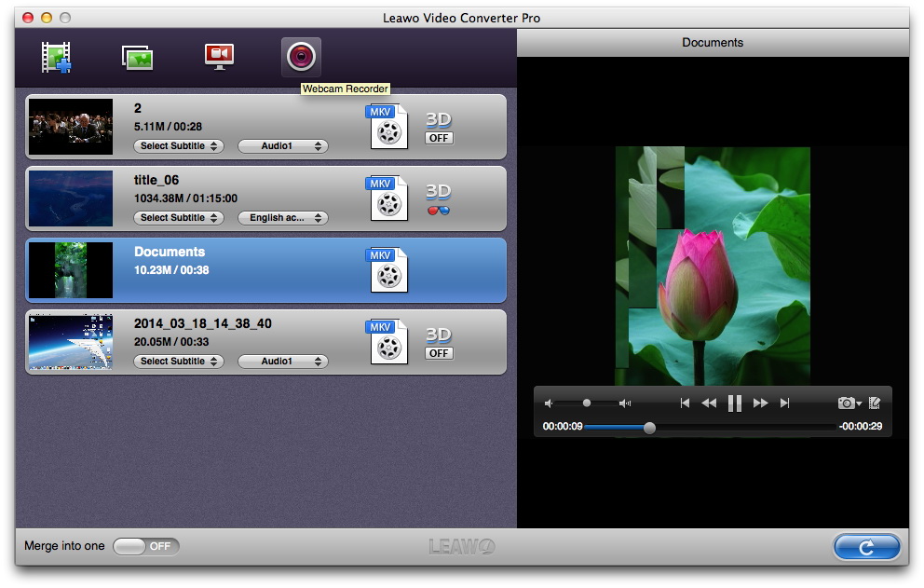The height and width of the screenshot is (588, 924).
Task: Skip to previous track in player
Action: [685, 403]
